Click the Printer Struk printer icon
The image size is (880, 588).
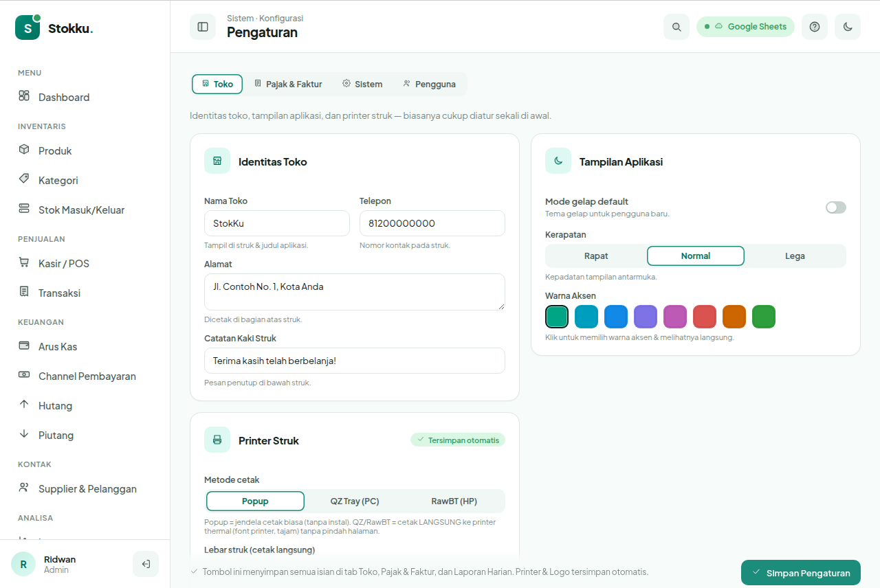tap(217, 440)
